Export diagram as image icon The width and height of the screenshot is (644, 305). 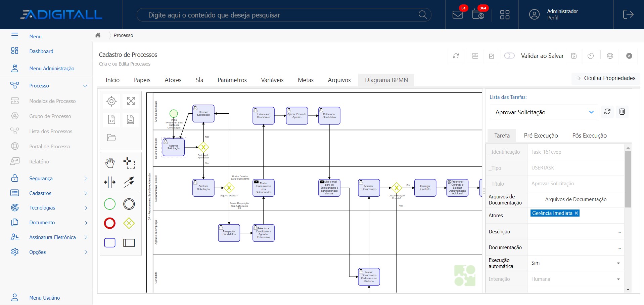[x=131, y=119]
